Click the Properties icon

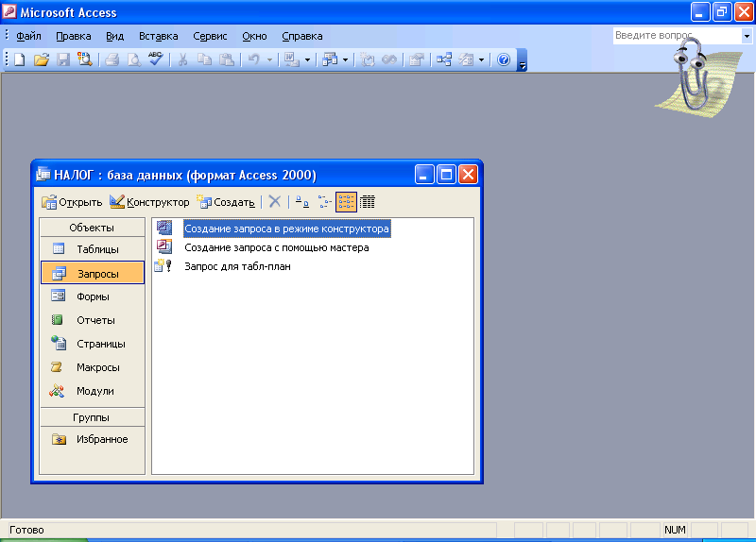416,59
